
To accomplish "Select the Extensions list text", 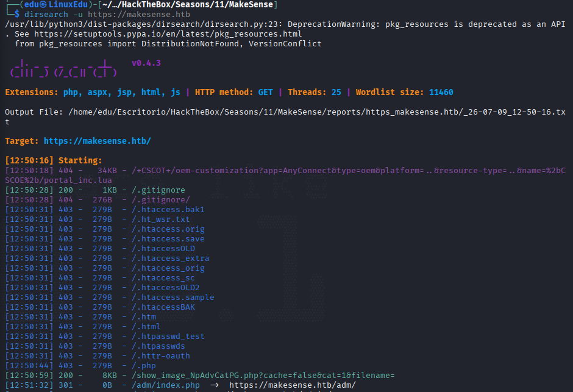I will point(93,93).
